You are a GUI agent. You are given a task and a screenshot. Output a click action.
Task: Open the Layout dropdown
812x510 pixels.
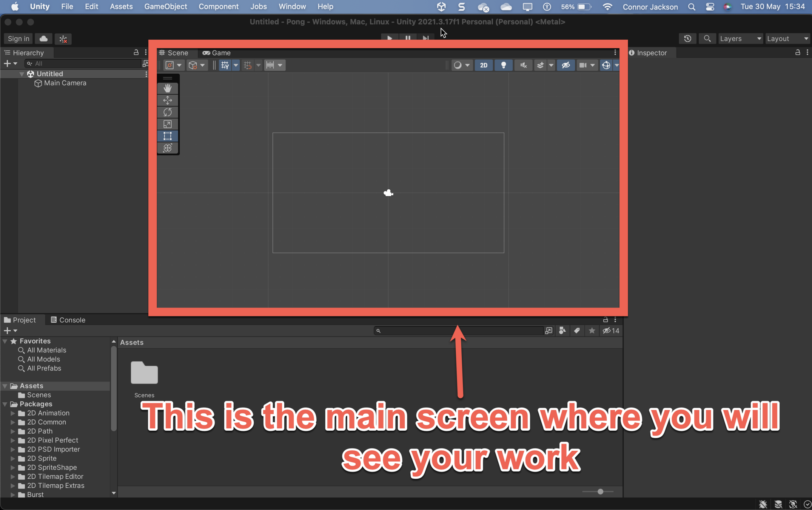(787, 39)
